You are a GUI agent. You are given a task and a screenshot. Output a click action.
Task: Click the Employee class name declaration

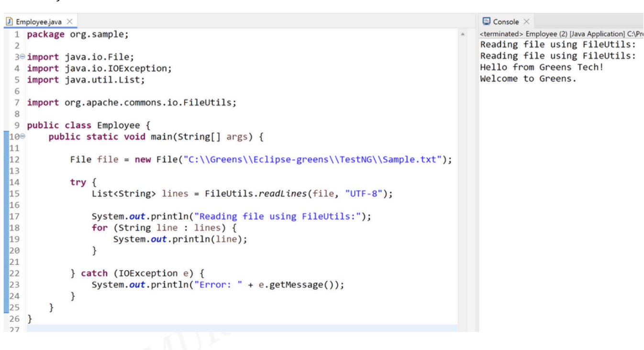coord(118,126)
